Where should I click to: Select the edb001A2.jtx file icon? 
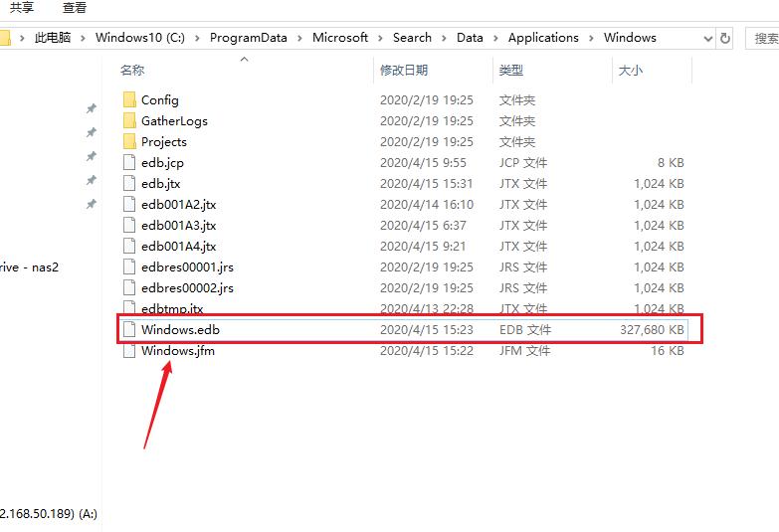129,204
